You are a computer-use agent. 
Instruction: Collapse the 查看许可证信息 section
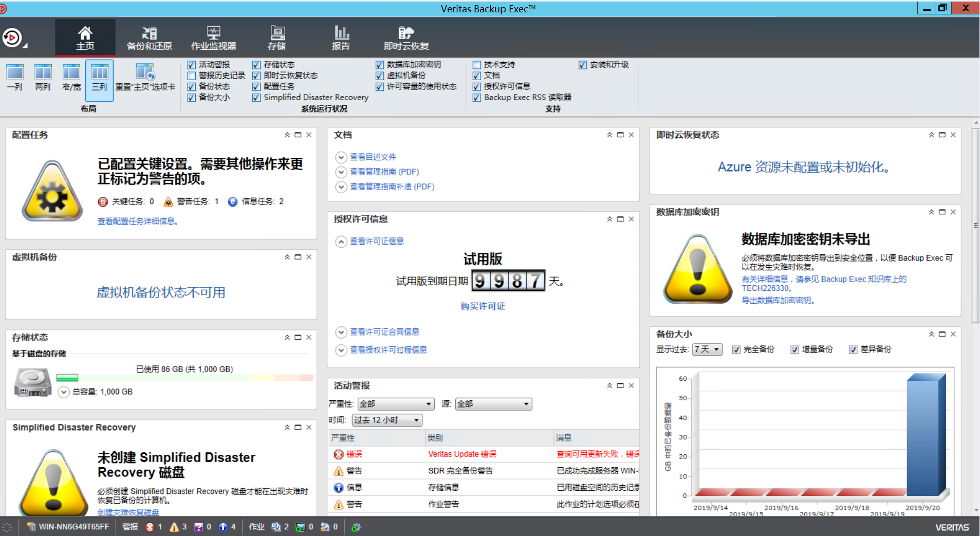point(341,242)
